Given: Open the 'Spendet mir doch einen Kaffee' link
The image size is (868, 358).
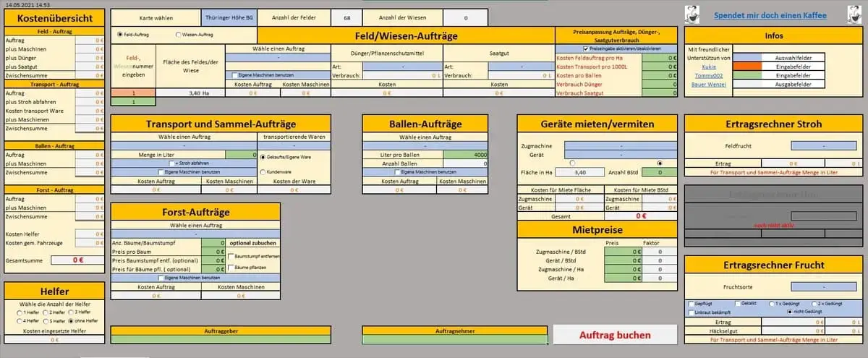Looking at the screenshot, I should pos(770,15).
